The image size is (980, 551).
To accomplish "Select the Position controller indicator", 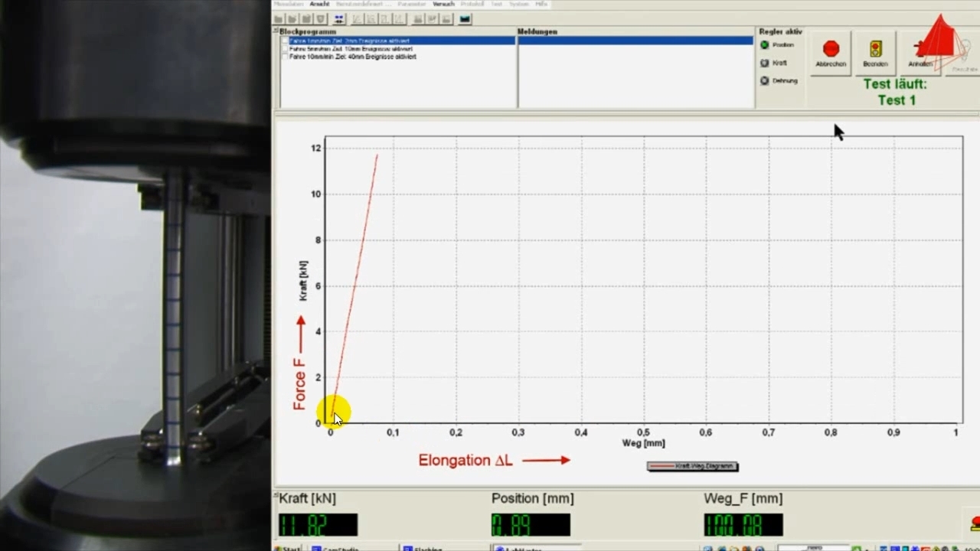I will click(764, 45).
